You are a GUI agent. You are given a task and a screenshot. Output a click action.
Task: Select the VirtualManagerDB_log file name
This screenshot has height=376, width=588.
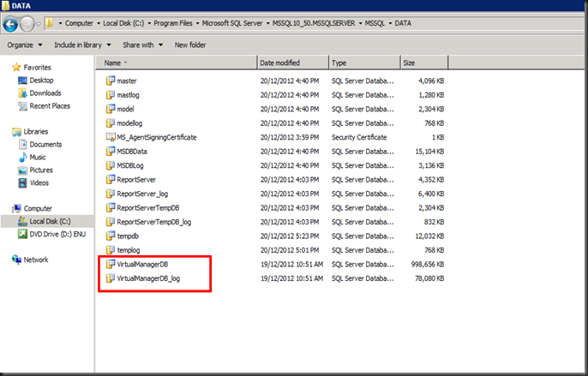click(x=148, y=278)
